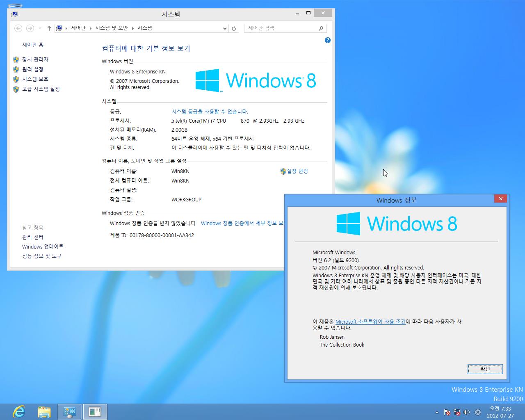Screen dimensions: 525x420
Task: Refresh the System window
Action: [234, 28]
